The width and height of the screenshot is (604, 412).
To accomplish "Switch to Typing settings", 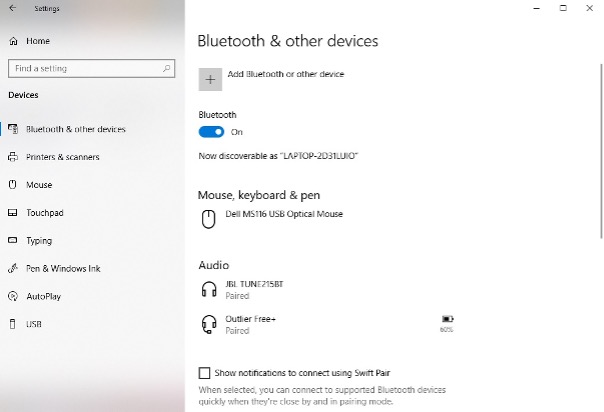I will coord(39,241).
